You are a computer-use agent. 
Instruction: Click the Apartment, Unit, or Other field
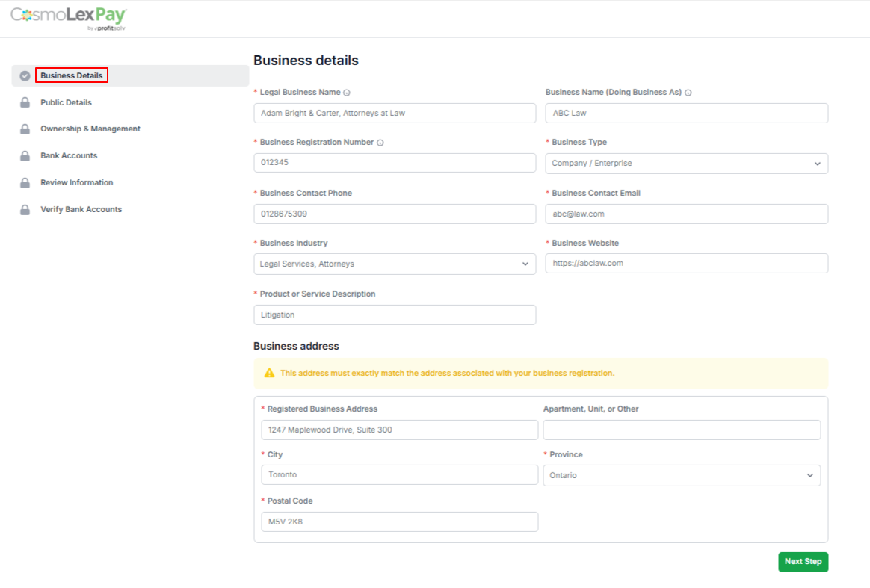tap(682, 430)
